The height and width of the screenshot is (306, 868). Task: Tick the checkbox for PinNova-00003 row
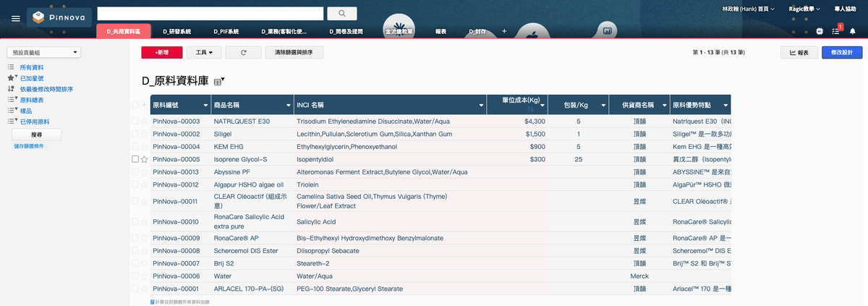click(135, 122)
